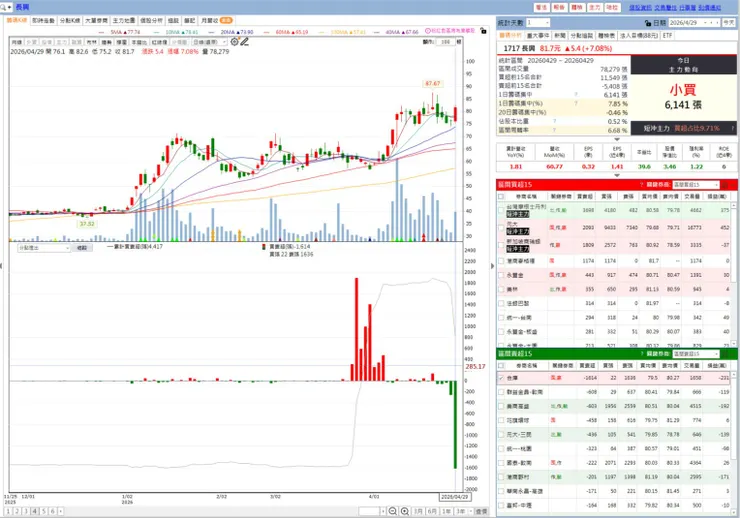The image size is (740, 518).
Task: Toggle the lock icon above the chart
Action: point(483,31)
